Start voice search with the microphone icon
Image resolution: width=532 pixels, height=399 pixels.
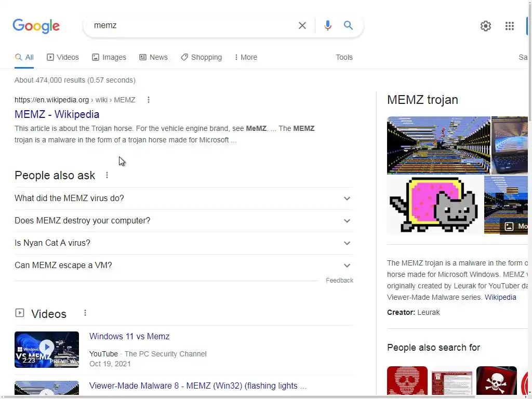[327, 25]
